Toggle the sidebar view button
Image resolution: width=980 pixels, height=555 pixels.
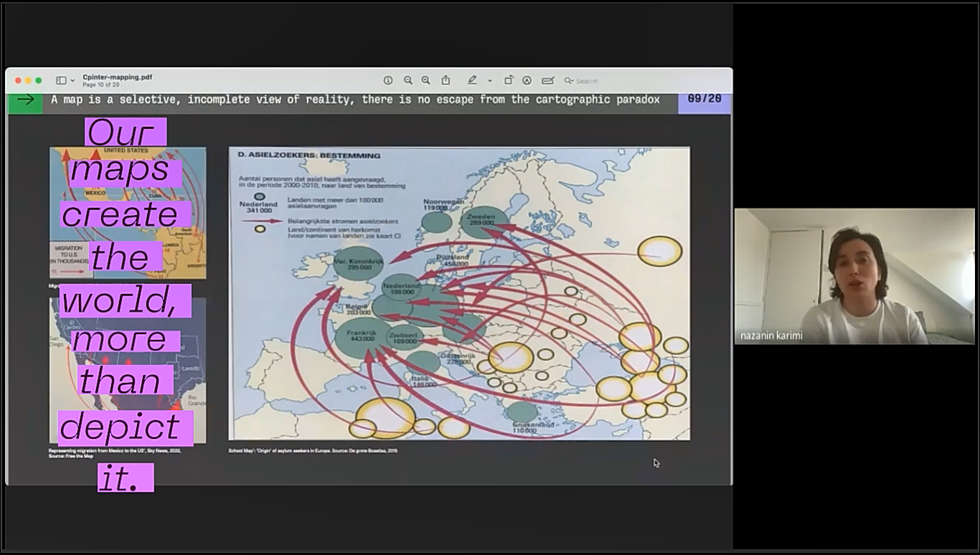(61, 80)
